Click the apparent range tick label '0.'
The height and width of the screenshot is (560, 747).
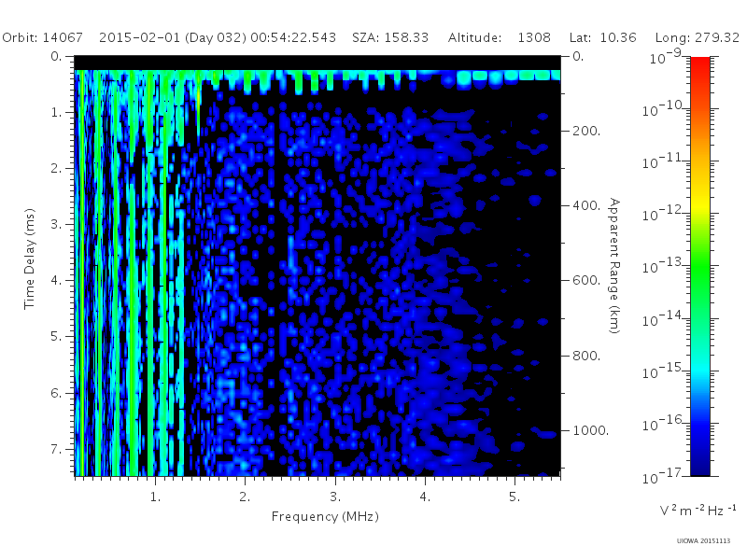coord(578,57)
